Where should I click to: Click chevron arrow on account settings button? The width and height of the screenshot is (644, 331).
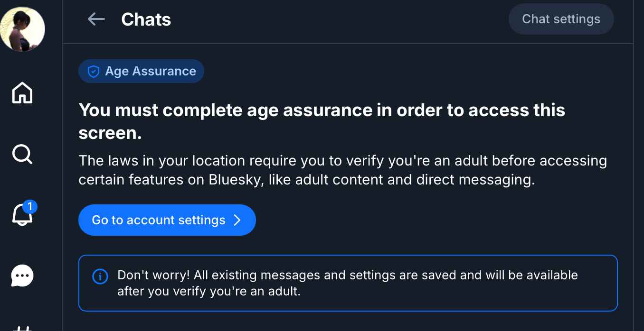coord(237,220)
